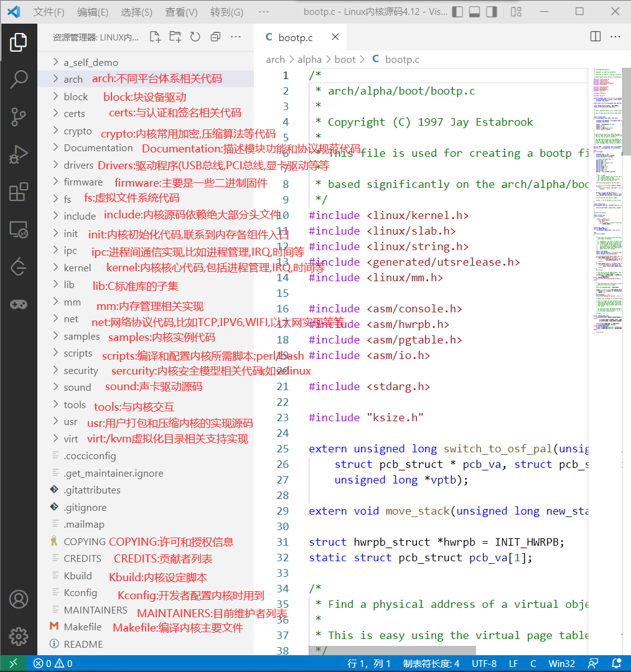This screenshot has width=631, height=672.
Task: Refresh the explorer file tree
Action: [x=195, y=37]
